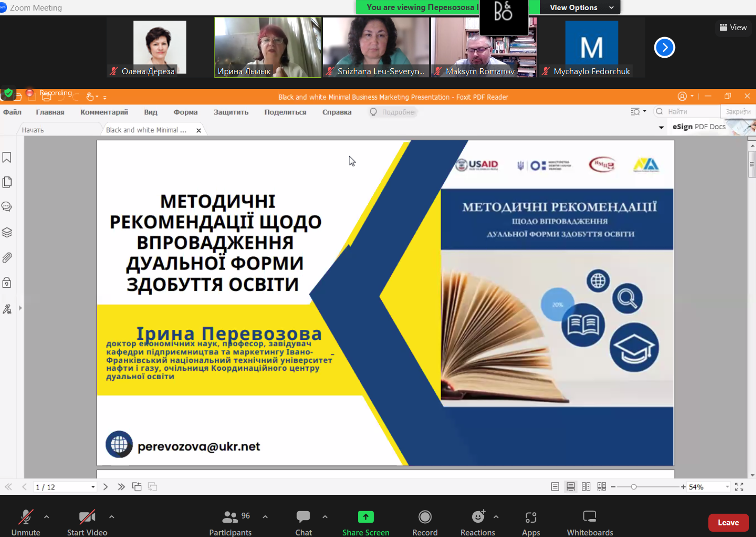Click Foxit account user icon

(682, 96)
